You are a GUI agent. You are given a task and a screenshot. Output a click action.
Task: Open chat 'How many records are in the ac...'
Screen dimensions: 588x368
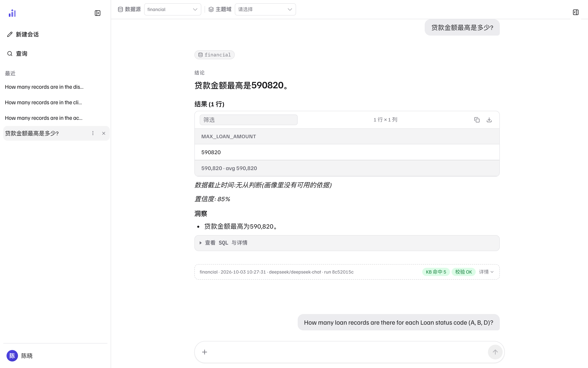(x=44, y=118)
